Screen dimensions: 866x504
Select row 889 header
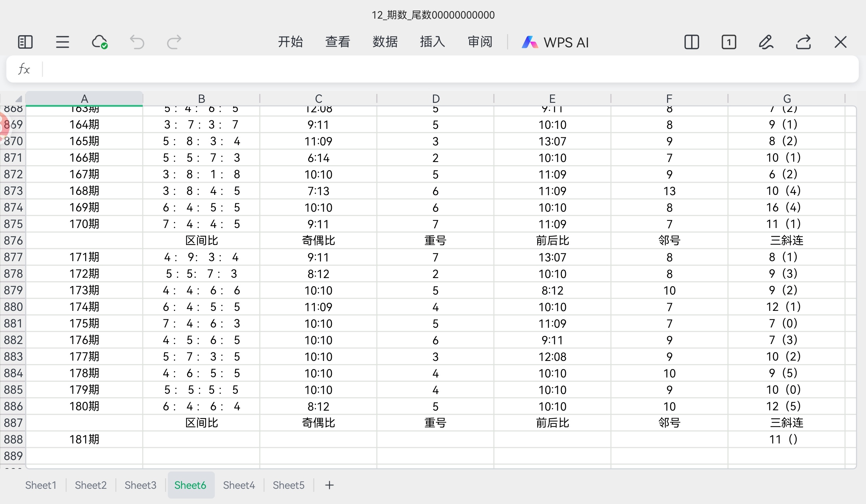[13, 456]
